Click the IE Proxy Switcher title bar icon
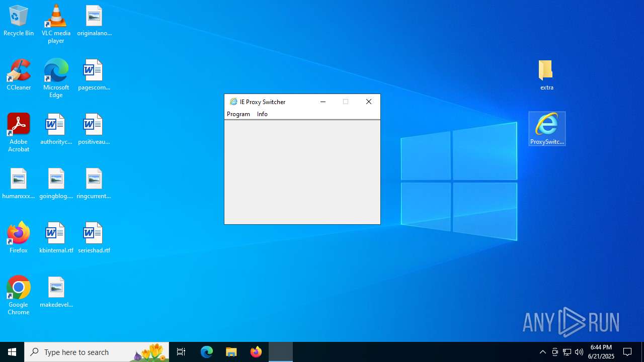This screenshot has width=644, height=362. click(233, 102)
